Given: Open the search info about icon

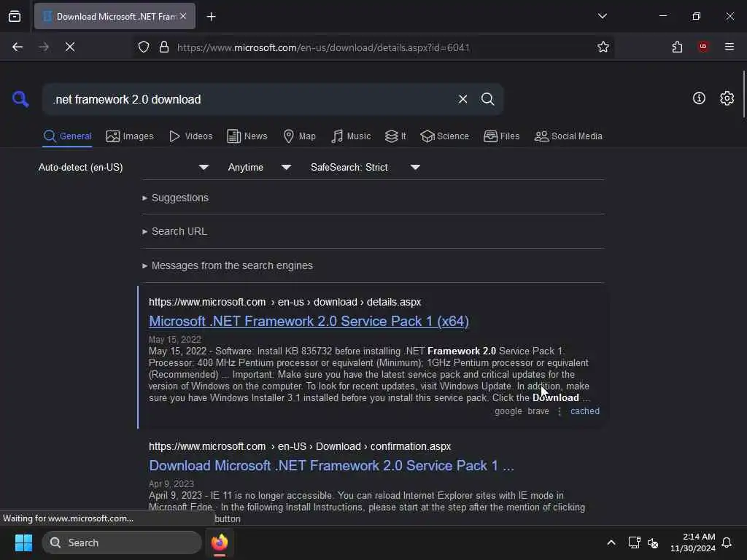Looking at the screenshot, I should click(699, 98).
